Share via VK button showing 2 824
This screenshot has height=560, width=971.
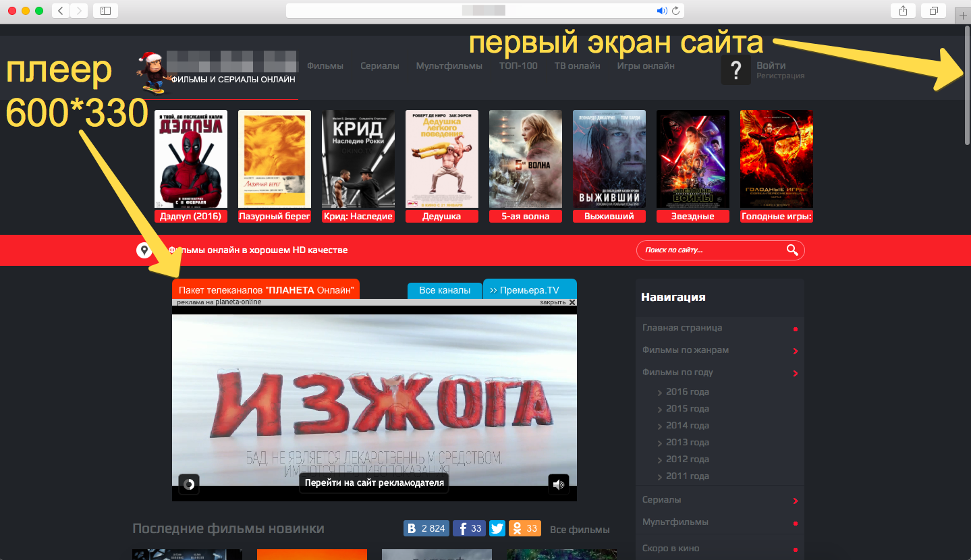click(x=426, y=528)
